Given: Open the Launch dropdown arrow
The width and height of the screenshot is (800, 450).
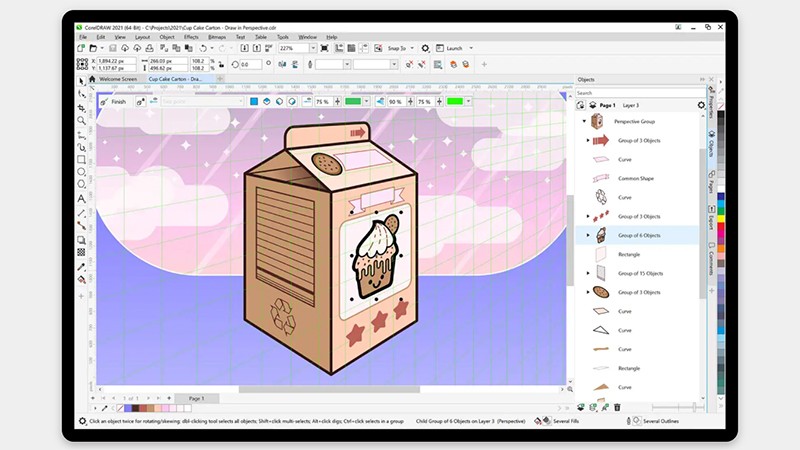Looking at the screenshot, I should [471, 48].
